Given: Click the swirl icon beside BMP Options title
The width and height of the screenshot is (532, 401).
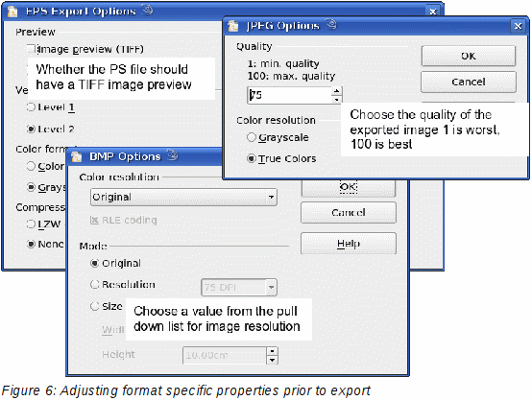Looking at the screenshot, I should pyautogui.click(x=173, y=154).
